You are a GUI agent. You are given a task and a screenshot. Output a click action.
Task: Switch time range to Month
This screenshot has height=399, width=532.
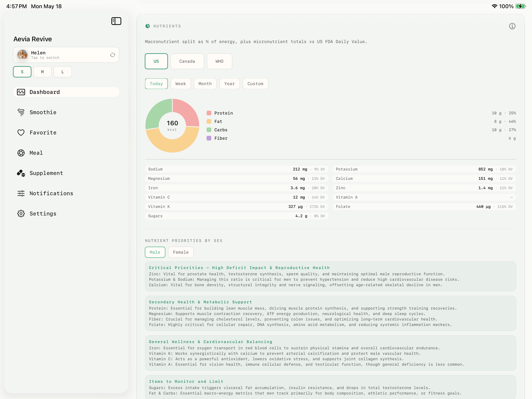pyautogui.click(x=205, y=84)
